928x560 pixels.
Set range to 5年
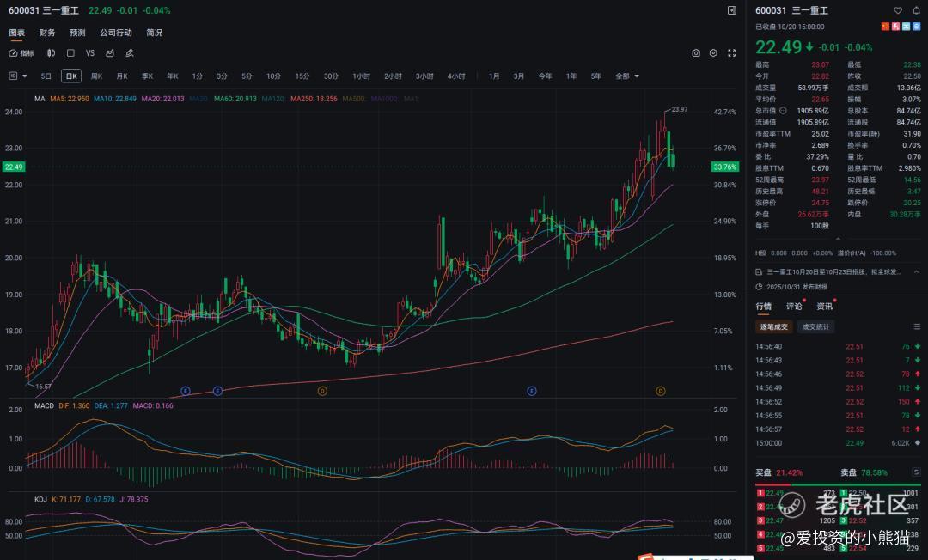coord(596,76)
